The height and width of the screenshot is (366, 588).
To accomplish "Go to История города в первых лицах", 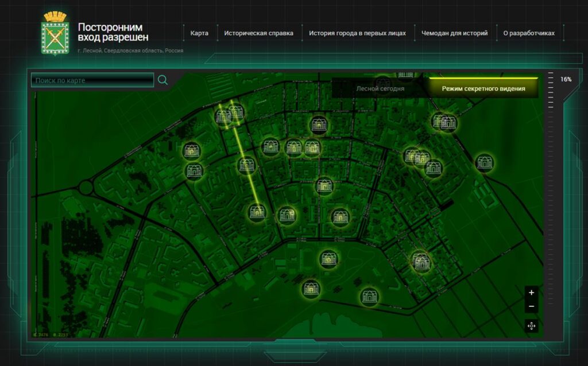I will point(357,33).
